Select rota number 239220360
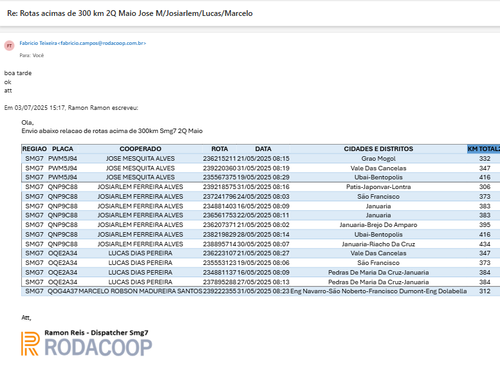Image resolution: width=500 pixels, height=371 pixels. [219, 168]
